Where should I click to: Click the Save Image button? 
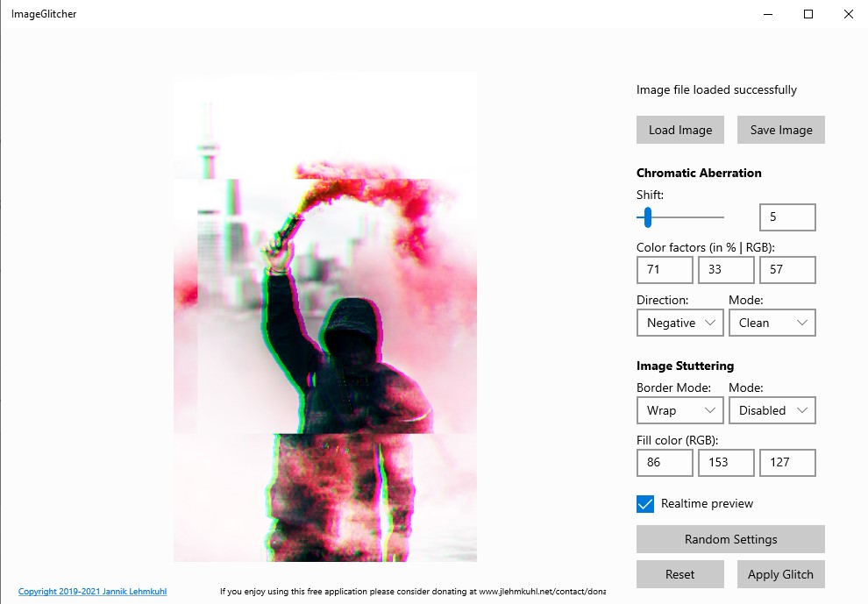pyautogui.click(x=780, y=129)
